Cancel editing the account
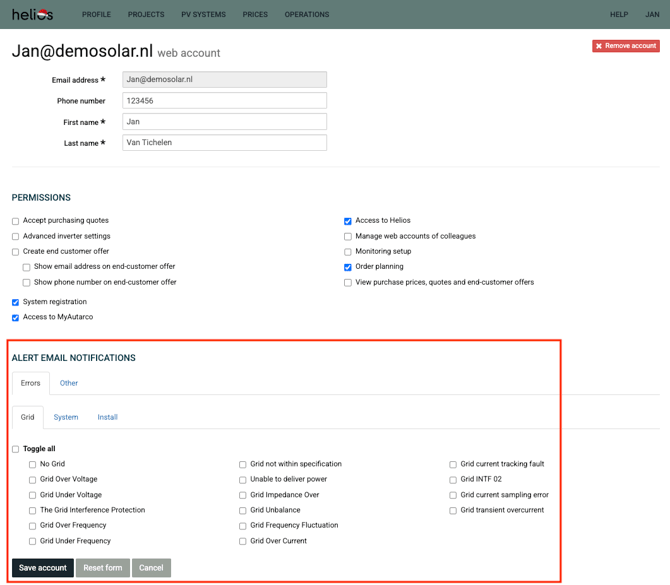 [151, 568]
